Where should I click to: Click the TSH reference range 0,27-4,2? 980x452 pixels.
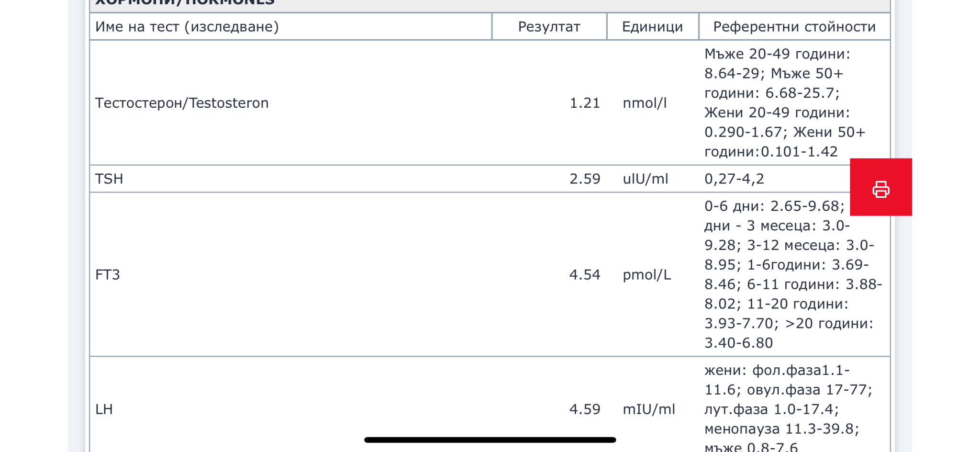(x=734, y=179)
